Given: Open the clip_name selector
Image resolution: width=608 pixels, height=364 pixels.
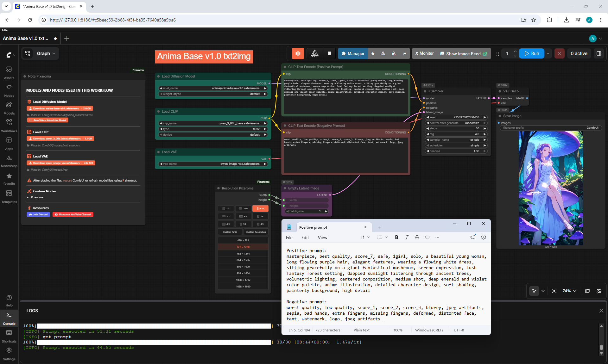Looking at the screenshot, I should 213,123.
